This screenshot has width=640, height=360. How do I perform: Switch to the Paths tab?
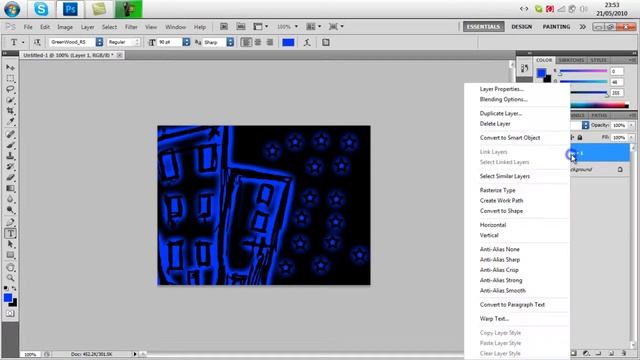point(599,116)
